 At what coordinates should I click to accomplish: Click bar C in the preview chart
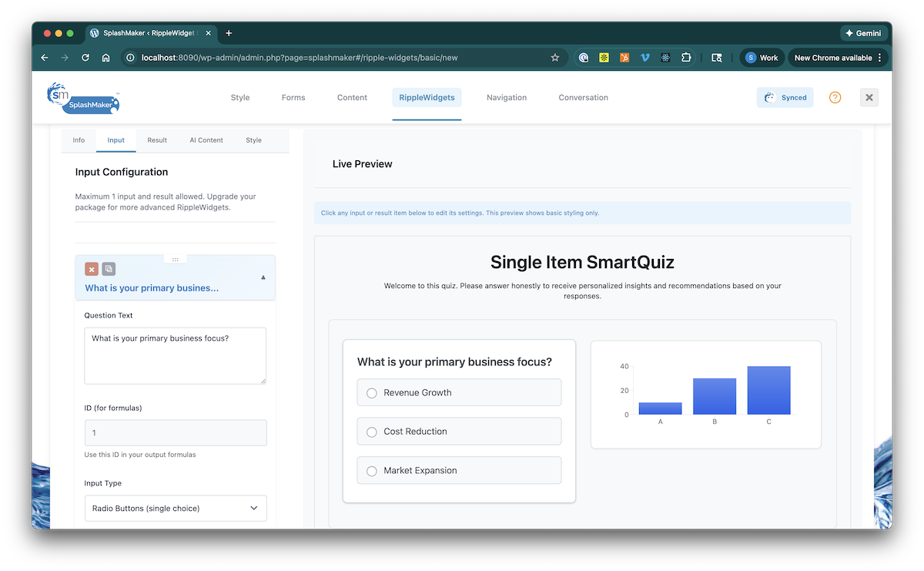[768, 391]
